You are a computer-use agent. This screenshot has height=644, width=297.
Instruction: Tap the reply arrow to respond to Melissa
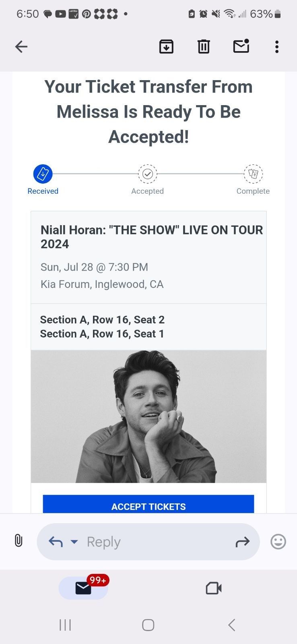pos(55,542)
